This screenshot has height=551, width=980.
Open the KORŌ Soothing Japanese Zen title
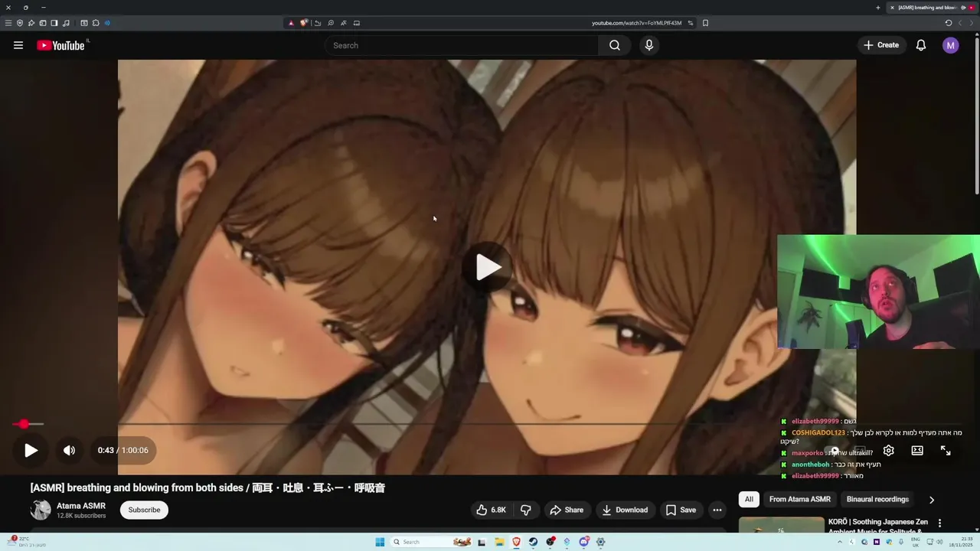pyautogui.click(x=877, y=526)
